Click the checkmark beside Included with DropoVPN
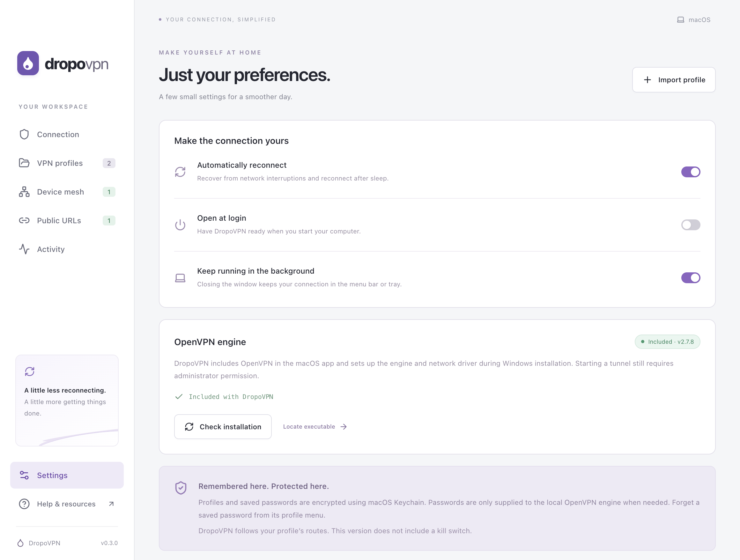 pos(179,396)
